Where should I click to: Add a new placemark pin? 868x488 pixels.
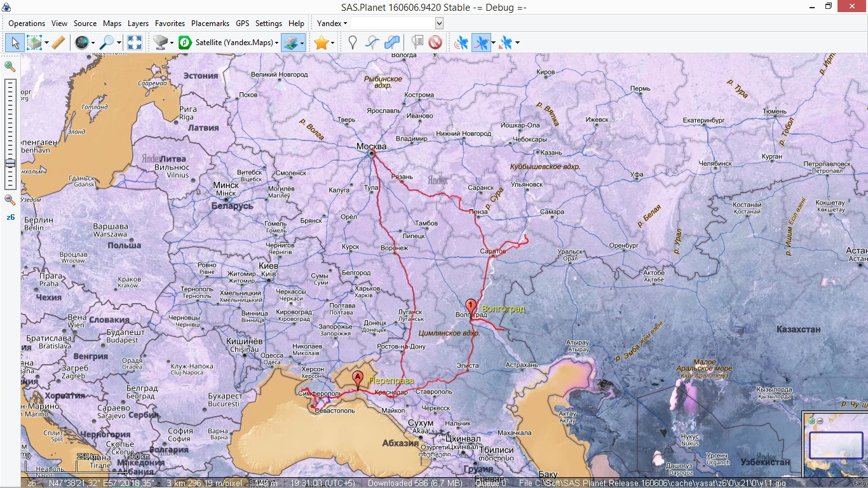pyautogui.click(x=353, y=43)
